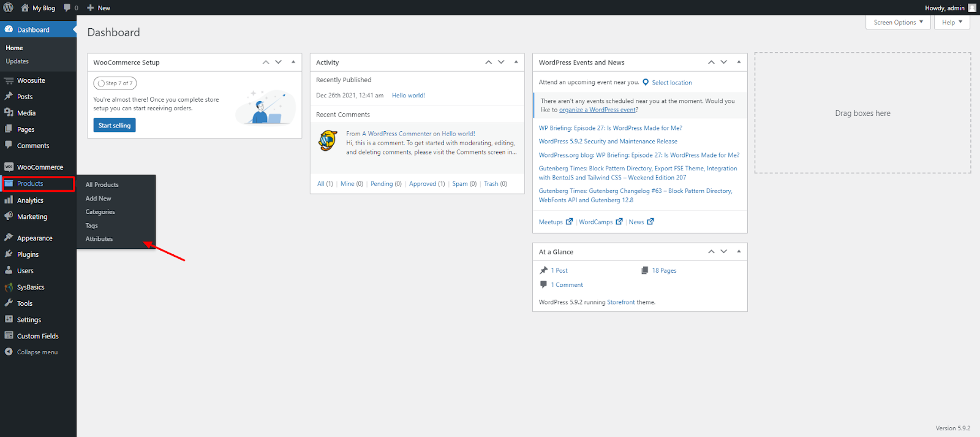Click the Woosuite sidebar icon
This screenshot has width=980, height=437.
9,80
